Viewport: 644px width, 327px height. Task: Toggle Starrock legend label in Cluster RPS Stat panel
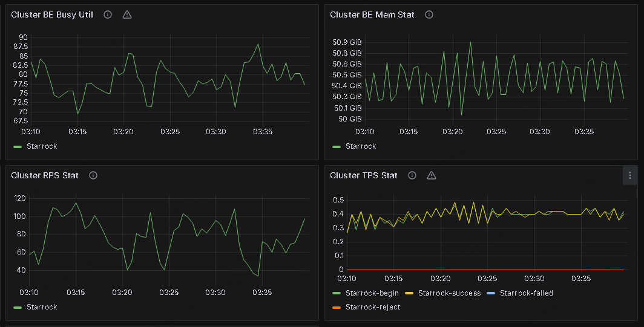click(42, 307)
